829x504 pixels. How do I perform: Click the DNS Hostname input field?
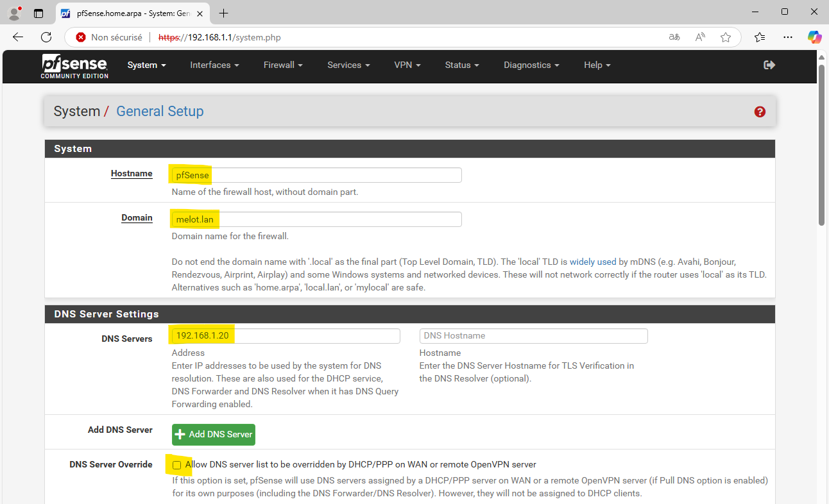pyautogui.click(x=533, y=336)
